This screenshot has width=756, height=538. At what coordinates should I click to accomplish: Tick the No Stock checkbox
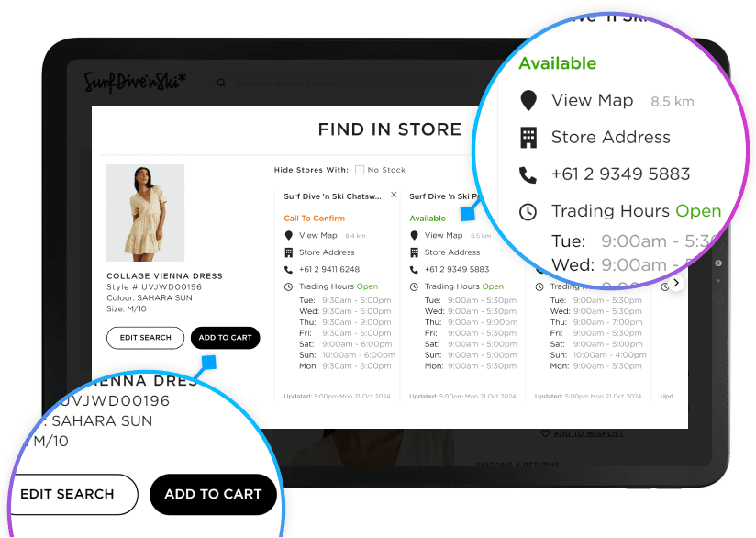point(360,169)
